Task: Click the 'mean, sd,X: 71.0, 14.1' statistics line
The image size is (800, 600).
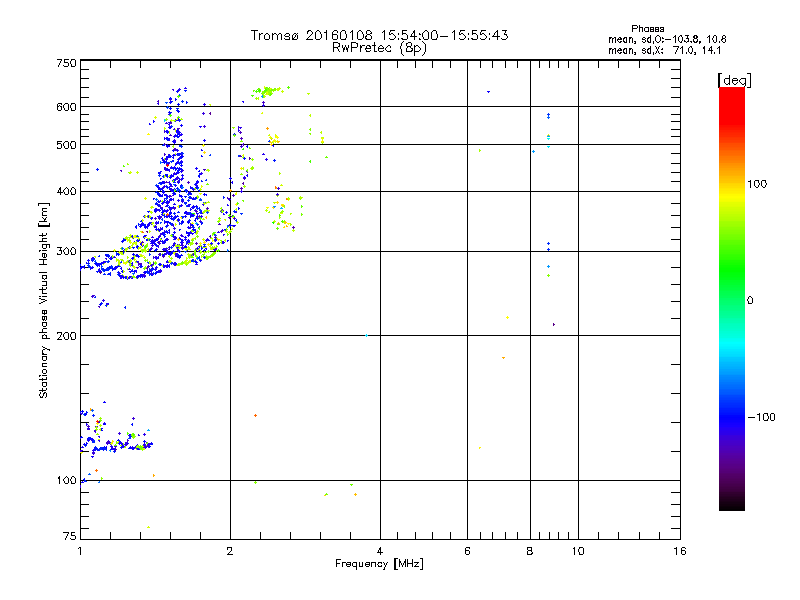Action: coord(665,50)
